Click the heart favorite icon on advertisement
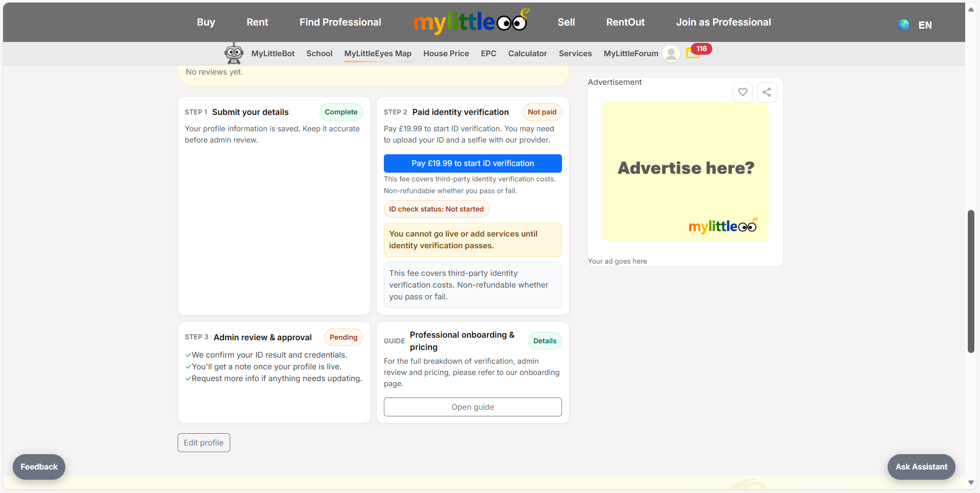This screenshot has width=980, height=493. coord(743,92)
